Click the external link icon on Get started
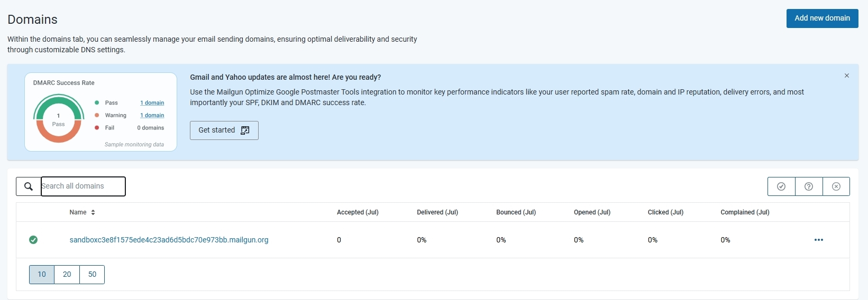This screenshot has height=300, width=868. (245, 130)
